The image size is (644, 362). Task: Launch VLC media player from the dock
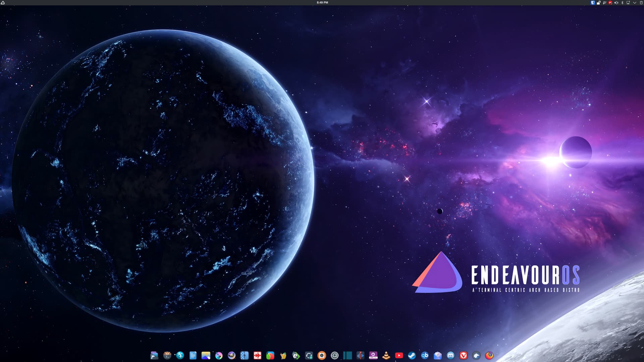pyautogui.click(x=386, y=356)
